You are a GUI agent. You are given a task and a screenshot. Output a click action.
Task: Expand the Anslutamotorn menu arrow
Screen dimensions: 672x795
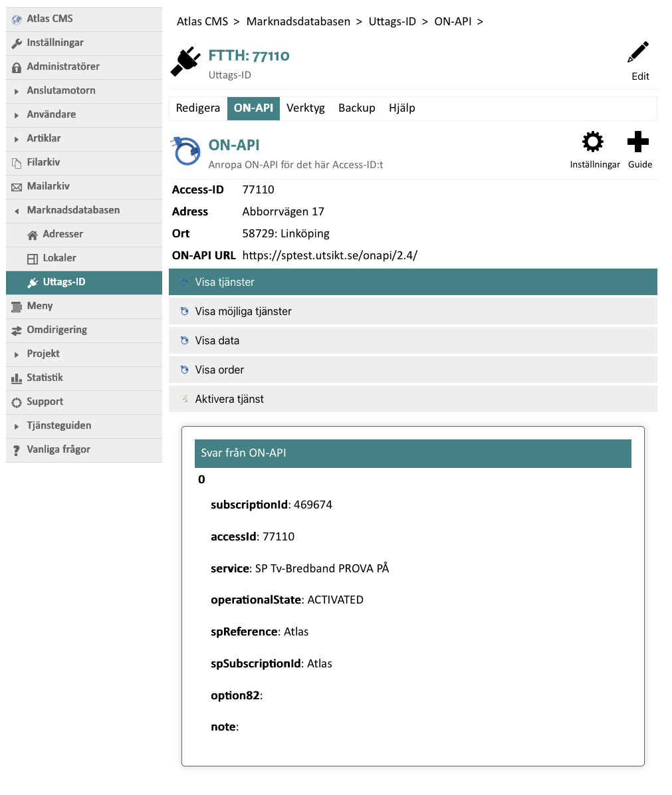click(17, 91)
